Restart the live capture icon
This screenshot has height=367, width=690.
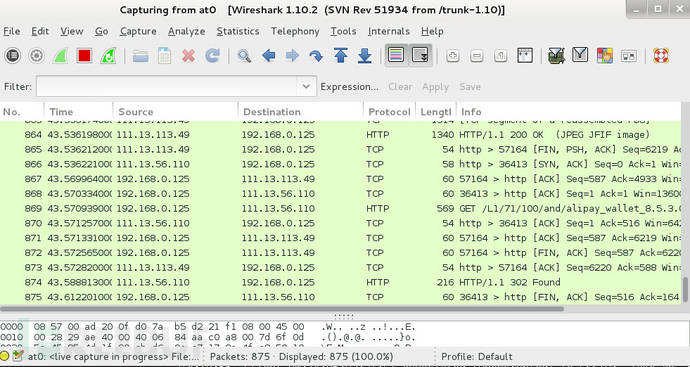click(108, 56)
